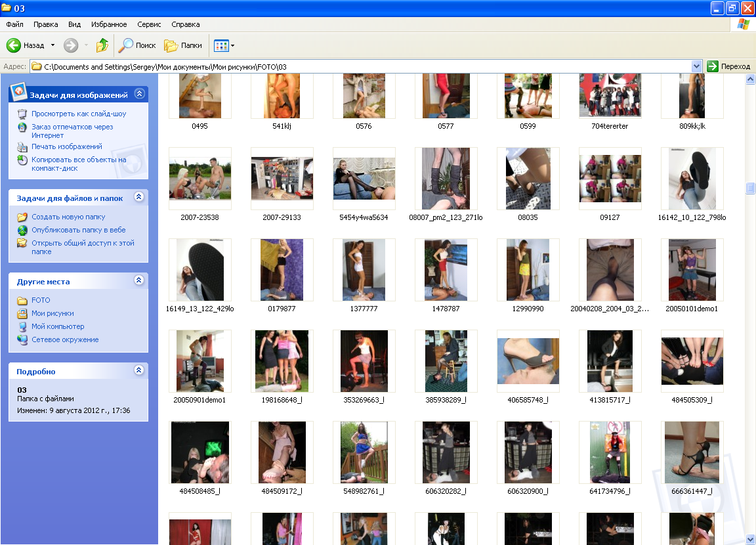Open the Поиск search tool
Viewport: 756px width, 545px height.
[137, 45]
